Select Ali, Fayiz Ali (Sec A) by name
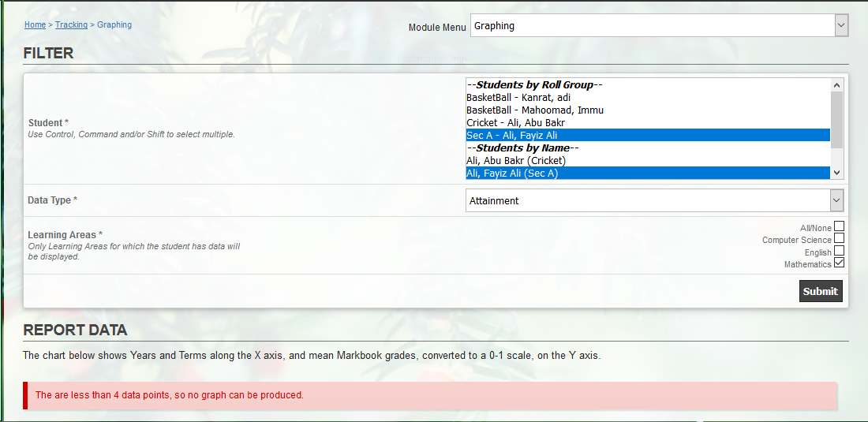Viewport: 868px width, 422px height. (x=648, y=173)
